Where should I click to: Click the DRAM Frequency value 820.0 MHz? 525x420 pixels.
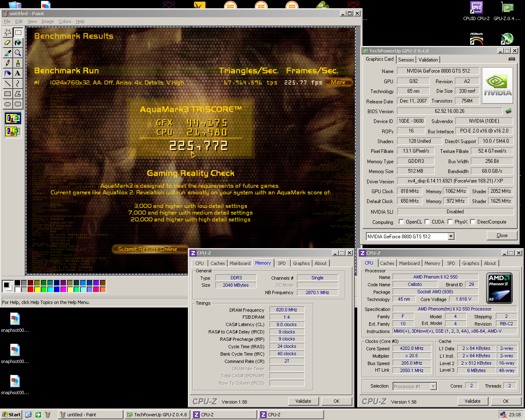tap(287, 310)
